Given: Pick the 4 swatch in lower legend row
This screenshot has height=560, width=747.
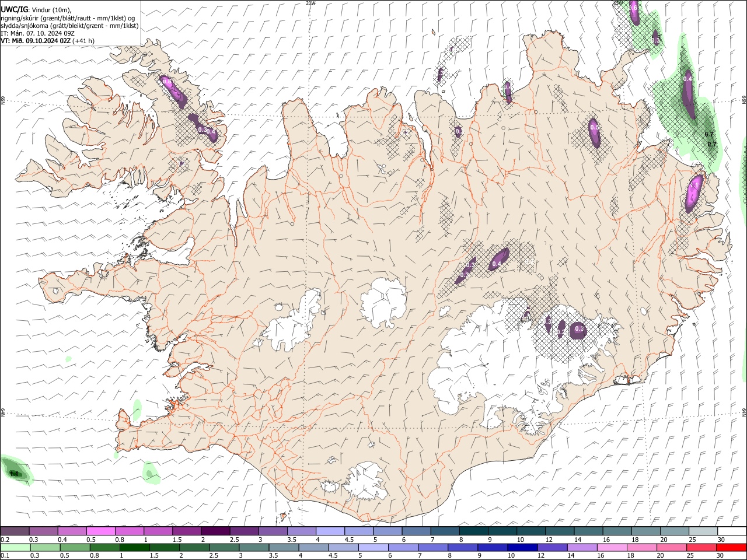Looking at the screenshot, I should coord(314,547).
